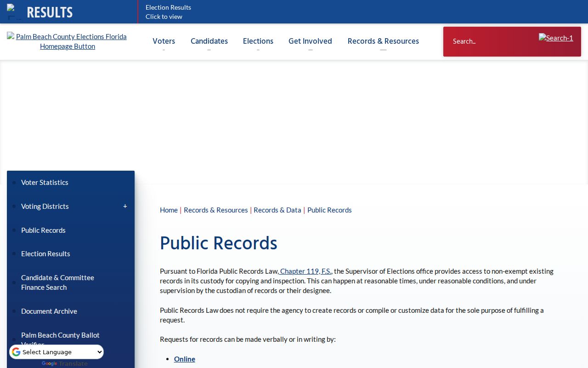
Task: Click Public Records breadcrumb
Action: coord(329,210)
